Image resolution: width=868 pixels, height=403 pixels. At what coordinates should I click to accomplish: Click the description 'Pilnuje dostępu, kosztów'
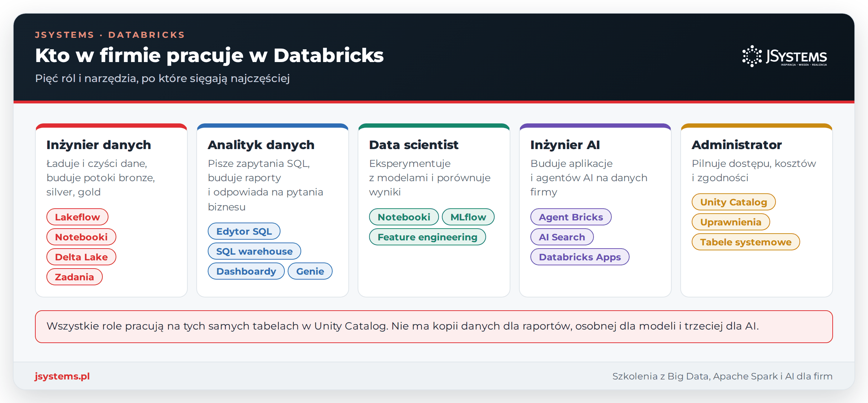click(754, 170)
